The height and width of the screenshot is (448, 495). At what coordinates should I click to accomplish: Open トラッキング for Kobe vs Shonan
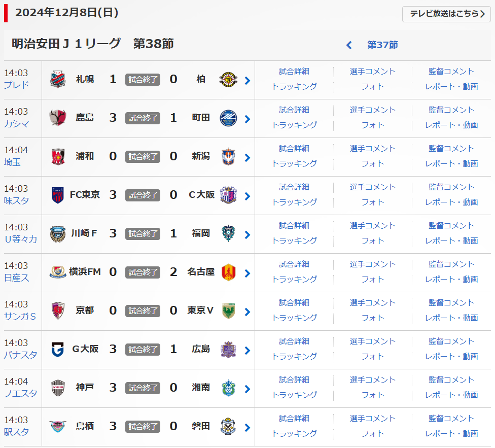tap(294, 395)
